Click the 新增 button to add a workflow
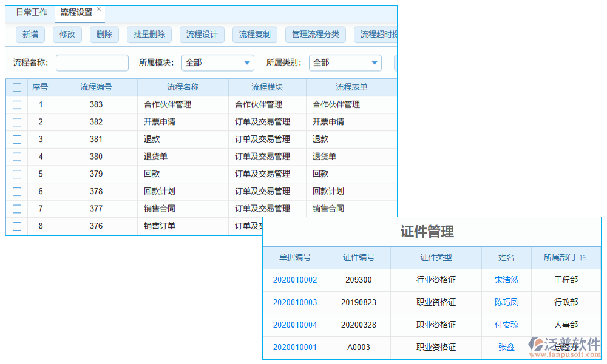This screenshot has height=364, width=607. (30, 35)
